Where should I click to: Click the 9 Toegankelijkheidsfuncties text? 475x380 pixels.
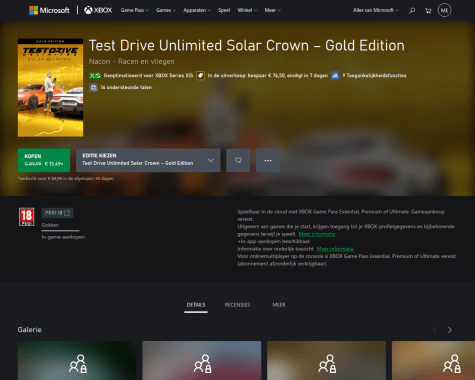coord(374,76)
